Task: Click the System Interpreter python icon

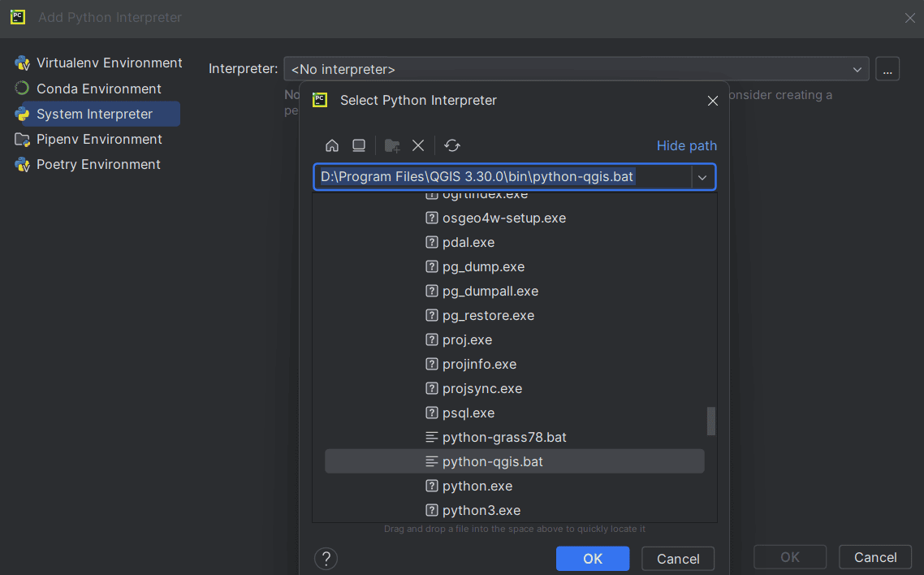Action: [23, 114]
